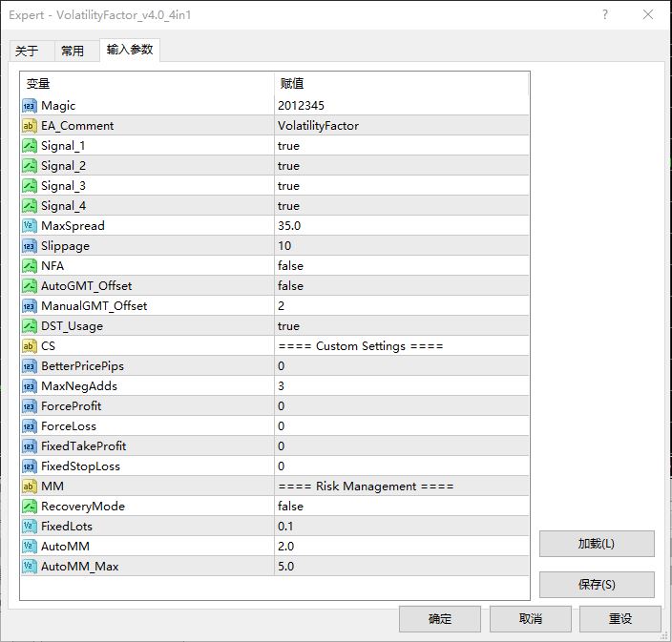The height and width of the screenshot is (642, 672).
Task: Click the boolean icon beside DST_Usage
Action: coord(30,326)
